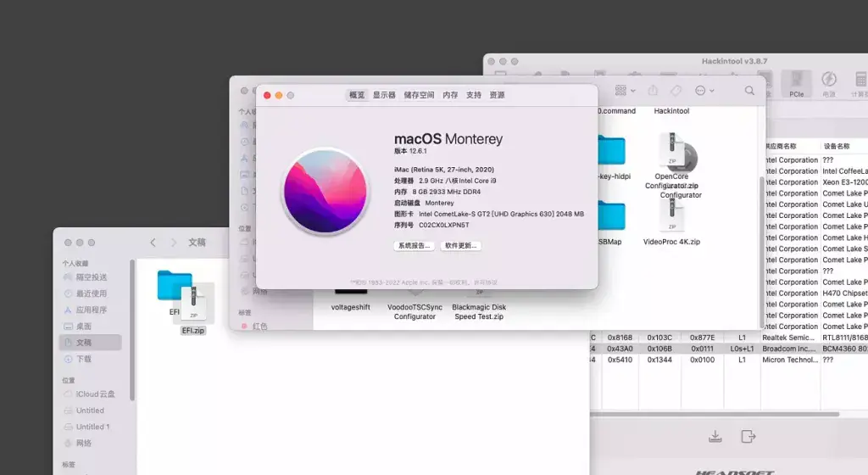Click the tag icon in Finder toolbar
Screen dimensions: 868x475
click(x=676, y=90)
